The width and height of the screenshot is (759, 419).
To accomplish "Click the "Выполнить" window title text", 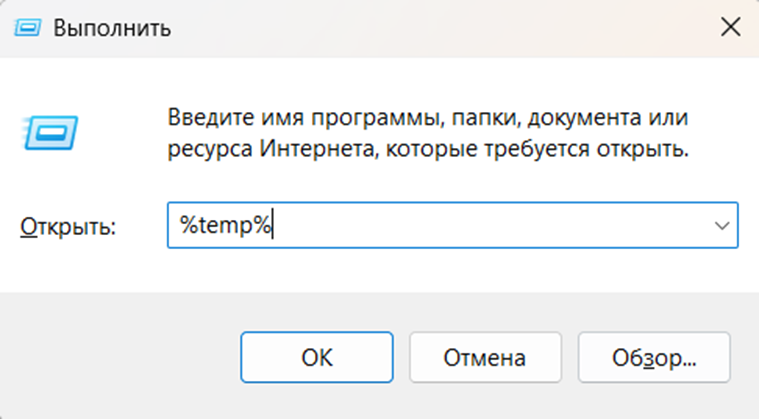I will pyautogui.click(x=112, y=28).
